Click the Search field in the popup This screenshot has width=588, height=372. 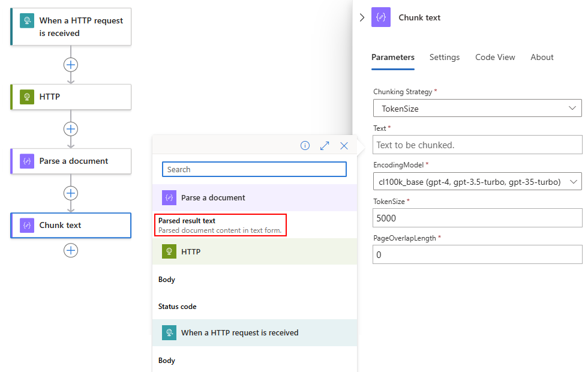[x=254, y=169]
